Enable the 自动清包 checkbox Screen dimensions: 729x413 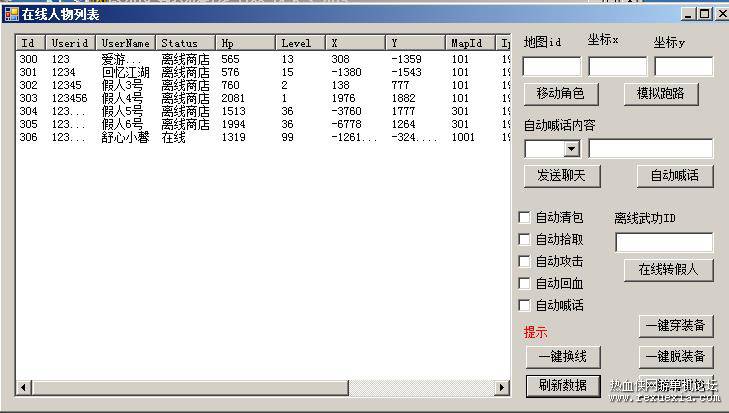(524, 217)
